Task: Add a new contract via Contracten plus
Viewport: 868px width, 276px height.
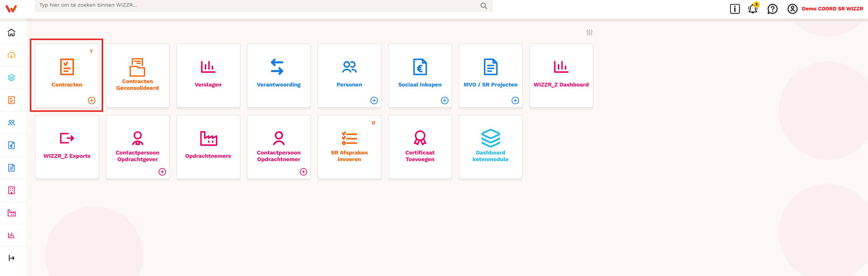Action: pos(92,100)
